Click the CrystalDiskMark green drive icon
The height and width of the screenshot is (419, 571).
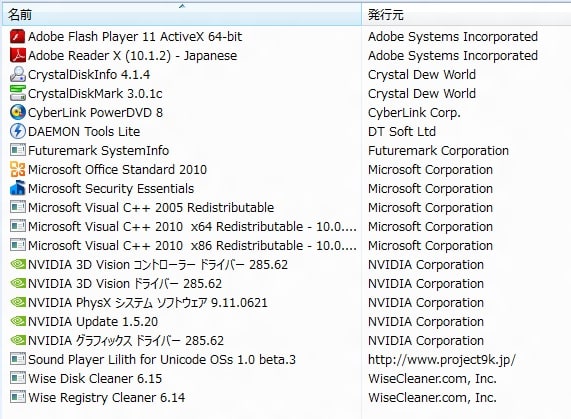17,93
